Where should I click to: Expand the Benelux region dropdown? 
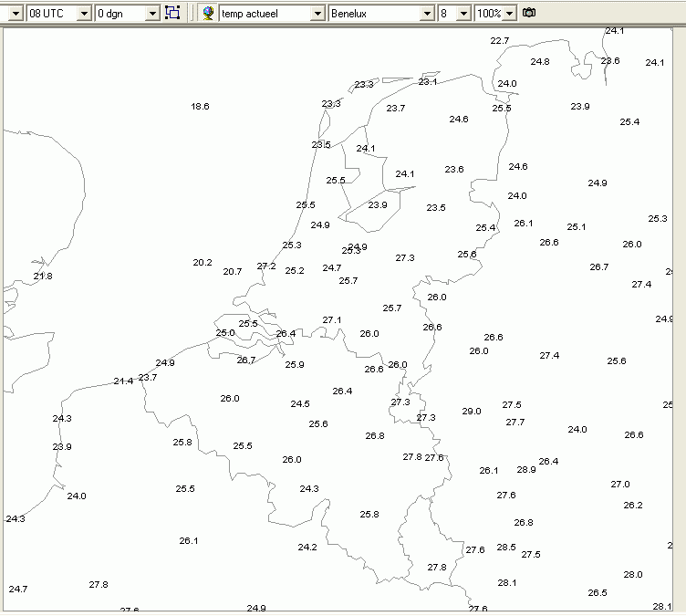(427, 14)
